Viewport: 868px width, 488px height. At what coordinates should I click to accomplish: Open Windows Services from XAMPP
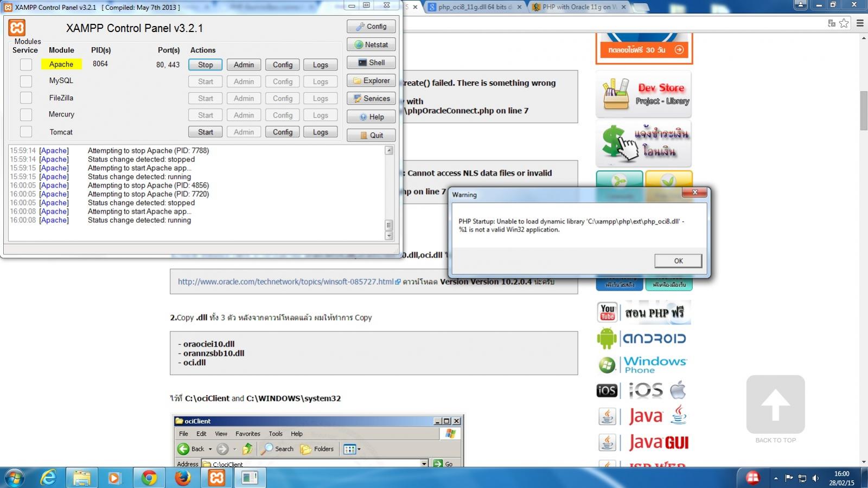click(x=371, y=99)
